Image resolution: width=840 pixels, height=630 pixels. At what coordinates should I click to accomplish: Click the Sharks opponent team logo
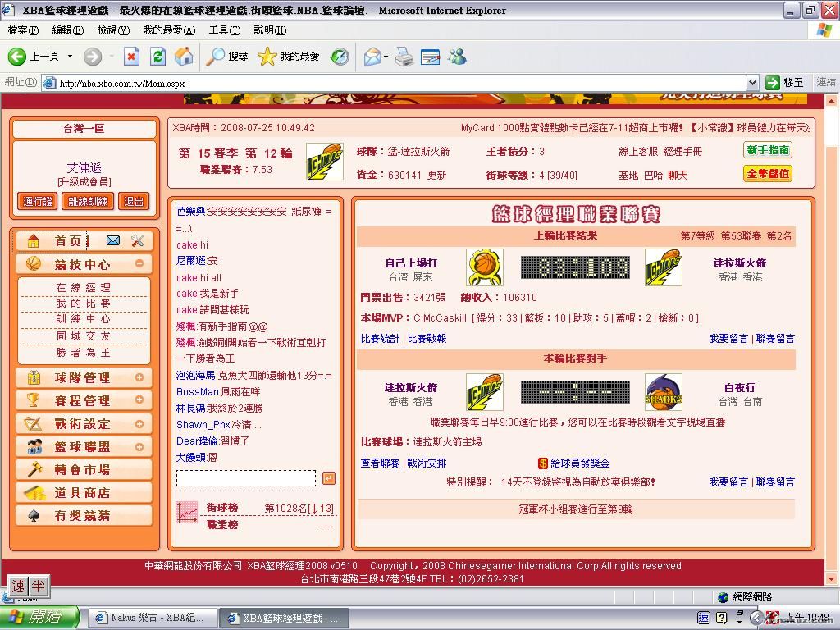tap(663, 392)
